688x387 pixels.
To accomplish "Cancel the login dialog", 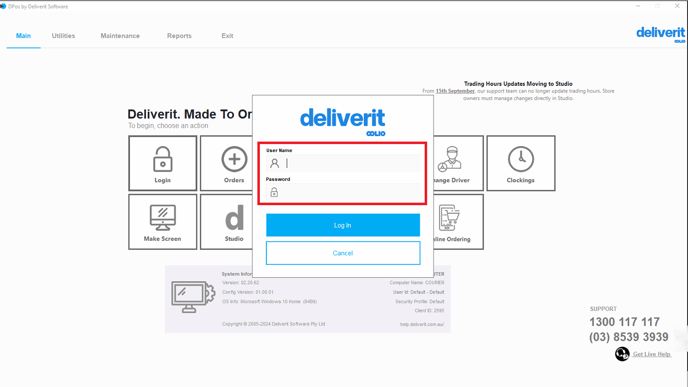I will [343, 253].
